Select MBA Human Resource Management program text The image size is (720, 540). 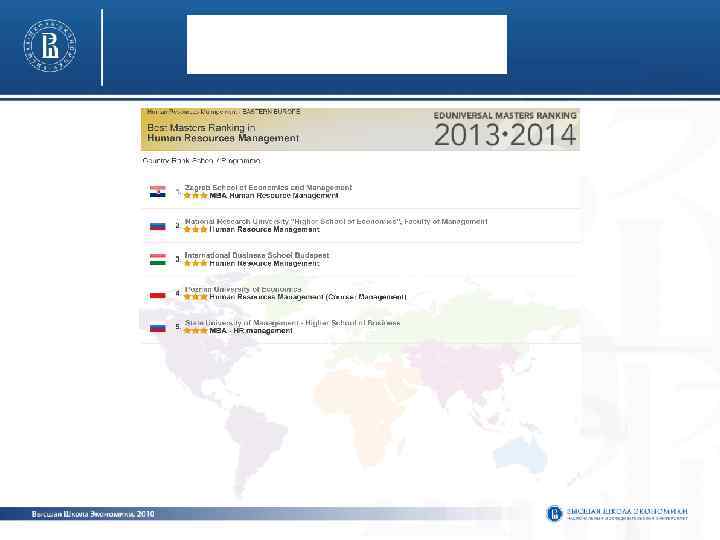click(x=274, y=196)
